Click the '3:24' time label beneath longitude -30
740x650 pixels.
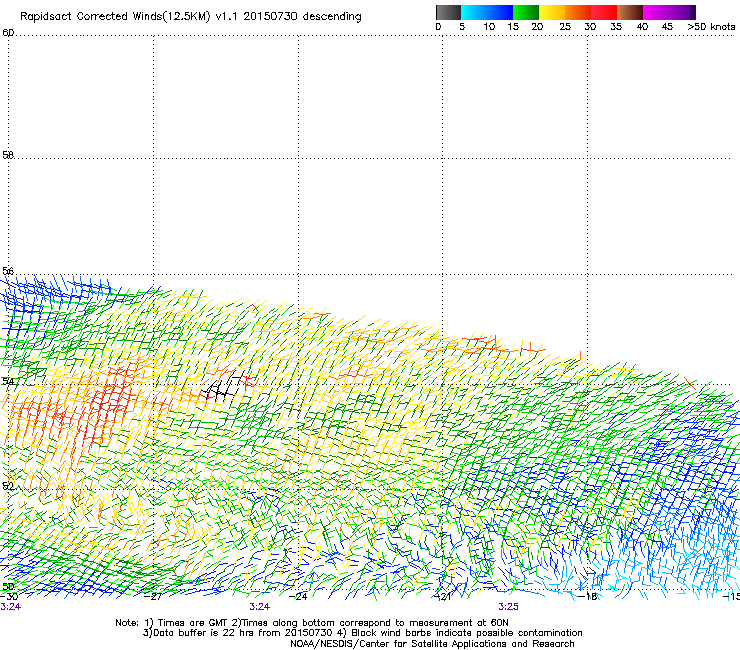[10, 607]
